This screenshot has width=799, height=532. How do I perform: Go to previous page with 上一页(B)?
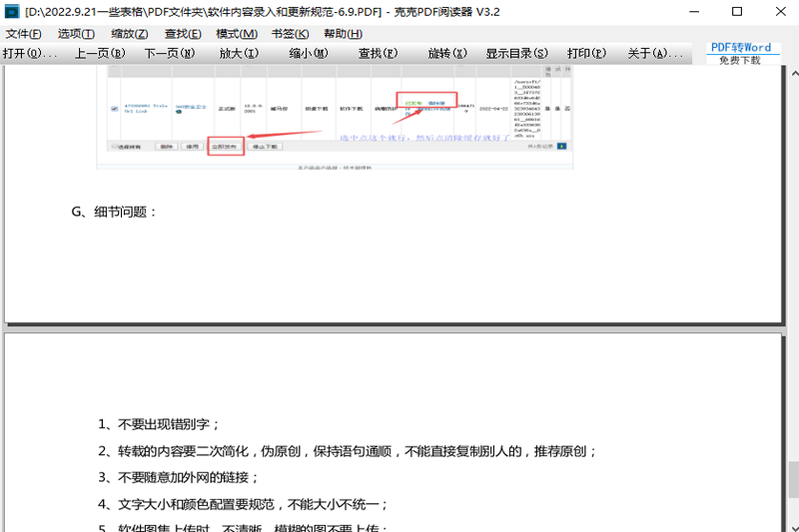click(100, 53)
